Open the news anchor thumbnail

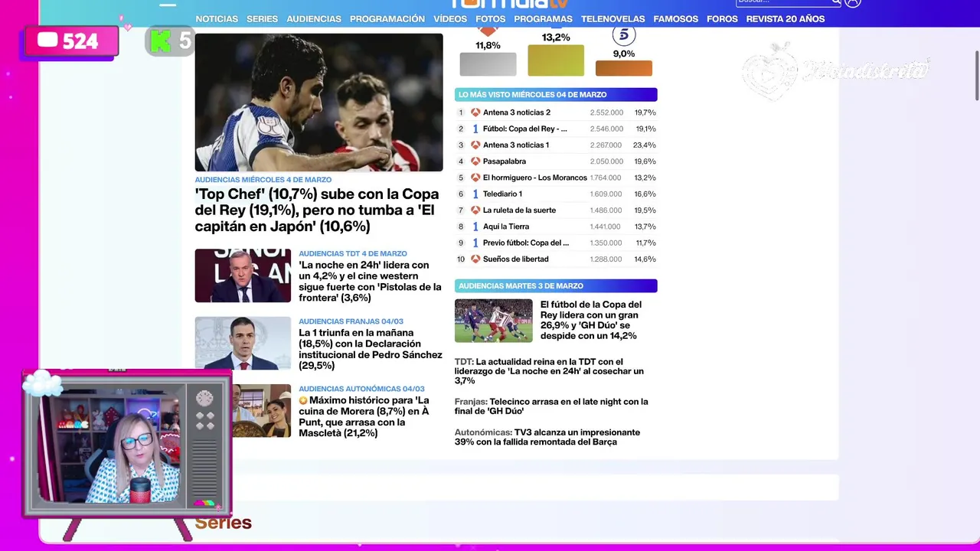243,275
